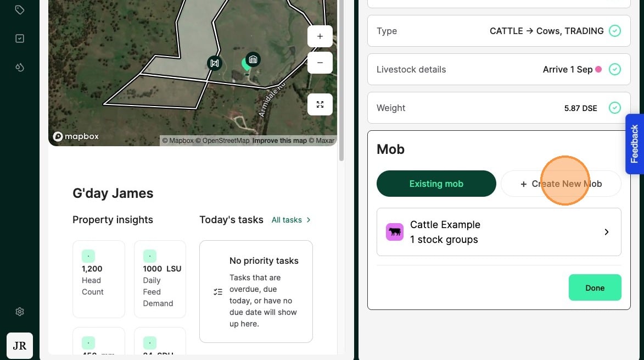Viewport: 644px width, 360px height.
Task: Select the shed building map marker
Action: (x=253, y=59)
